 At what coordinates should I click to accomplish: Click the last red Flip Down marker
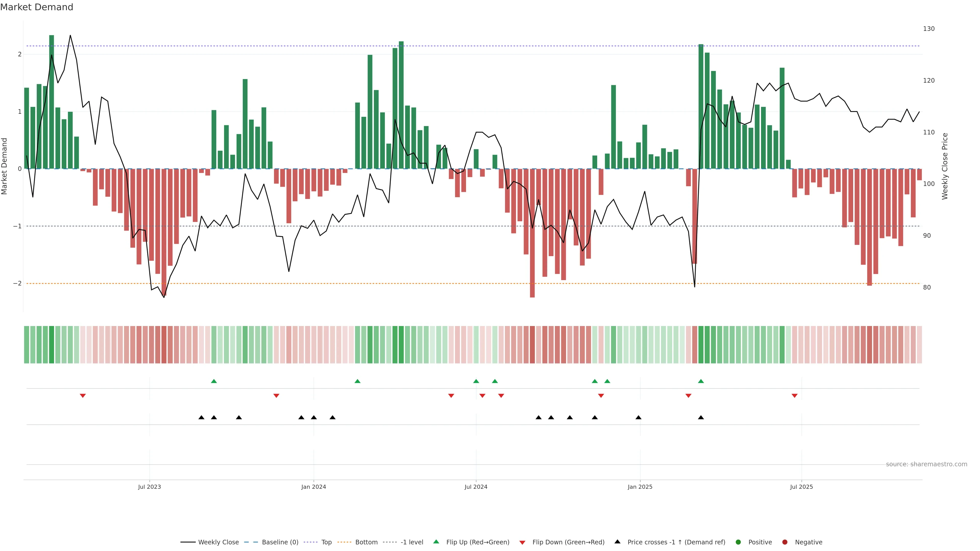[x=794, y=396]
